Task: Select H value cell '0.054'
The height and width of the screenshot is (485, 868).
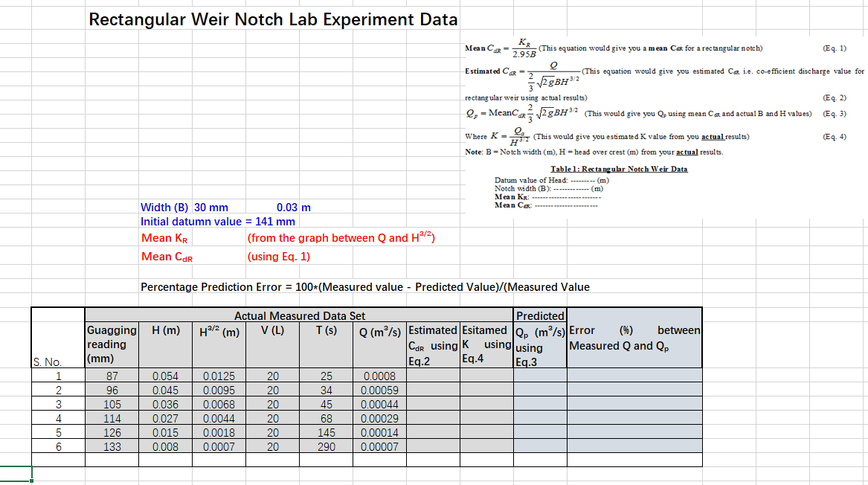Action: 166,376
